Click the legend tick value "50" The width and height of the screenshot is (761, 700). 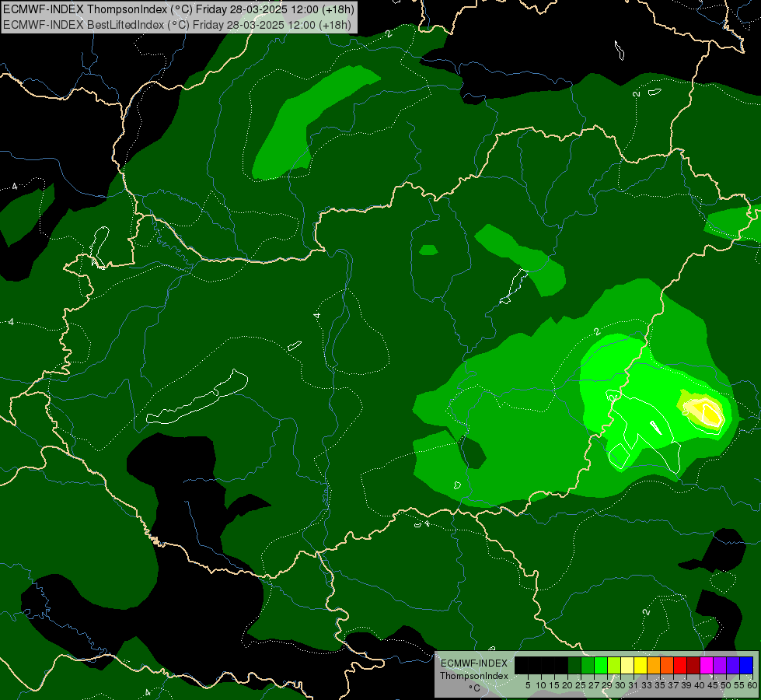pyautogui.click(x=725, y=685)
